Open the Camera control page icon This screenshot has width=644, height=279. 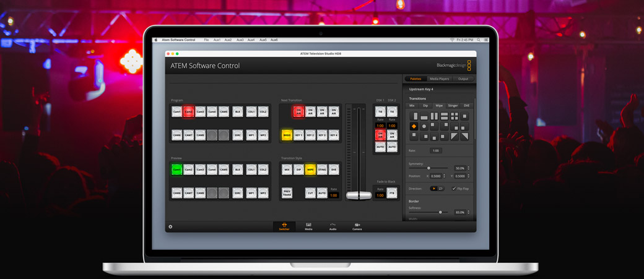[x=357, y=226]
